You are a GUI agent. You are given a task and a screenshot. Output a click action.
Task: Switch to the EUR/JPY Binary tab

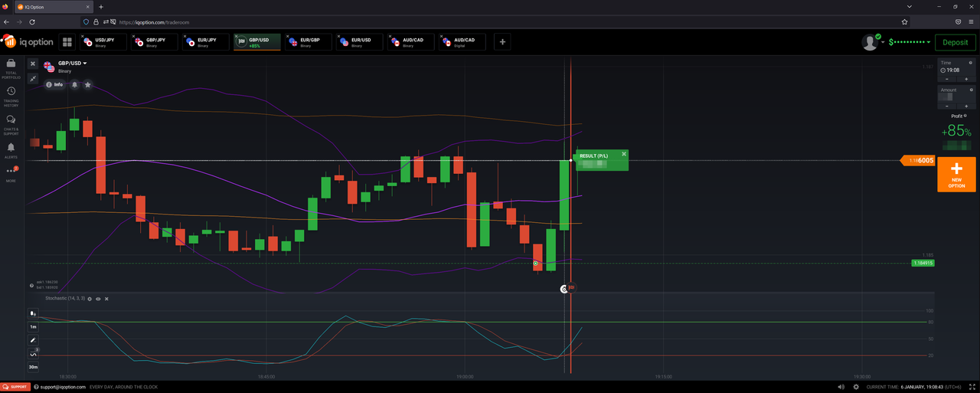pos(206,42)
